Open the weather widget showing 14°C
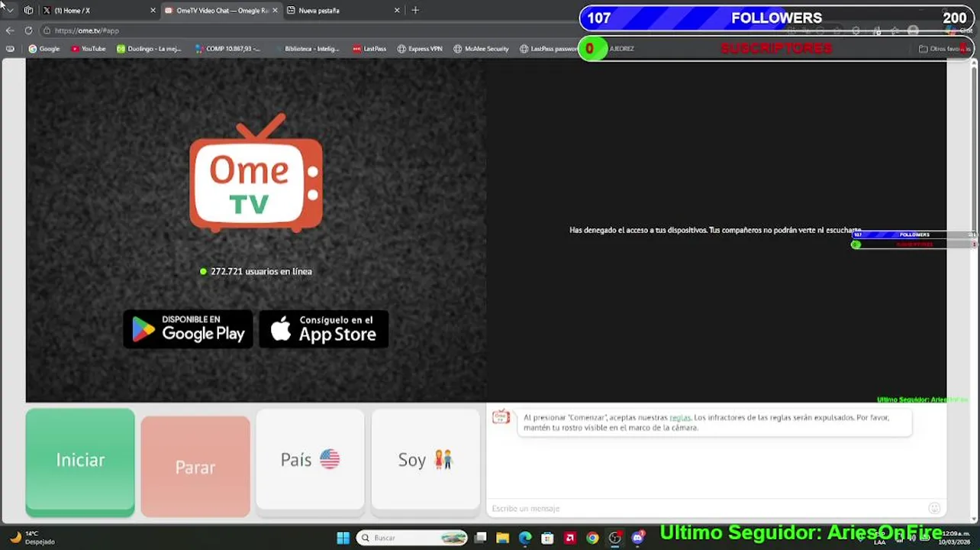 point(32,538)
